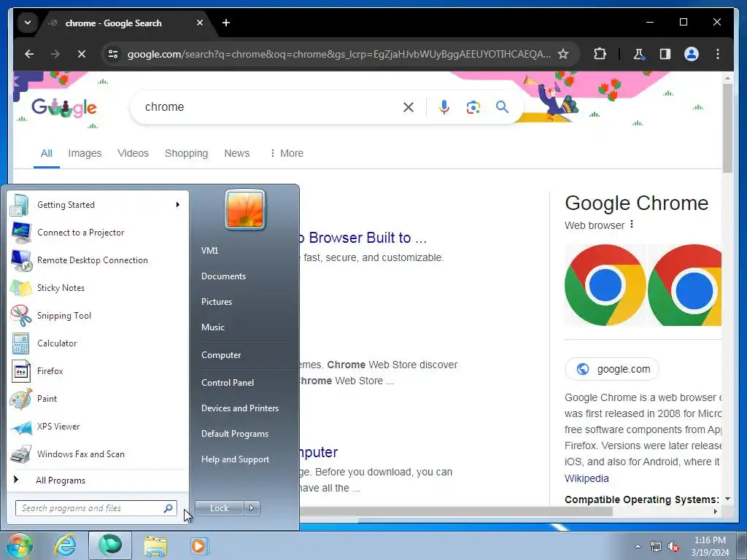Open Windows Media Player on taskbar

pyautogui.click(x=198, y=546)
